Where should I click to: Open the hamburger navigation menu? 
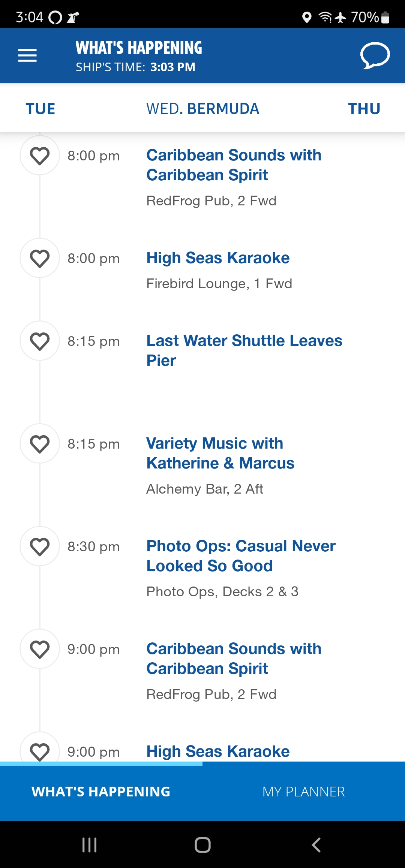27,55
